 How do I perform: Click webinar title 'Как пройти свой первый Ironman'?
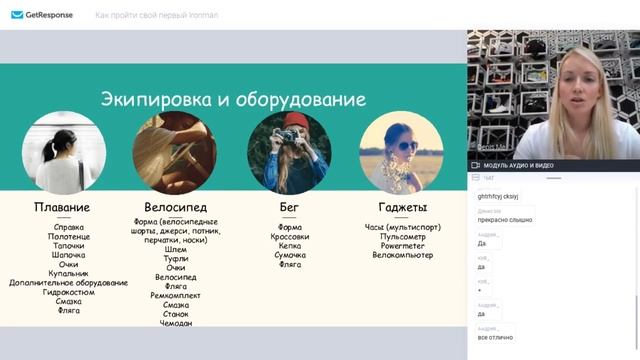coord(157,15)
